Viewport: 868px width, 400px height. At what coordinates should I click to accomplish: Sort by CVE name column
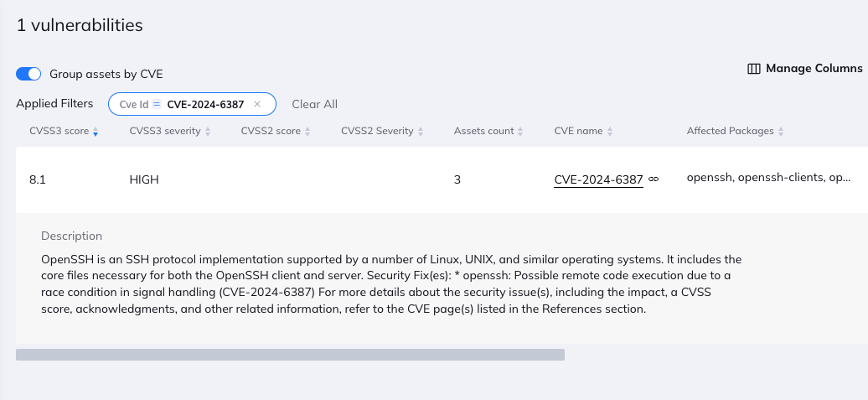[583, 131]
